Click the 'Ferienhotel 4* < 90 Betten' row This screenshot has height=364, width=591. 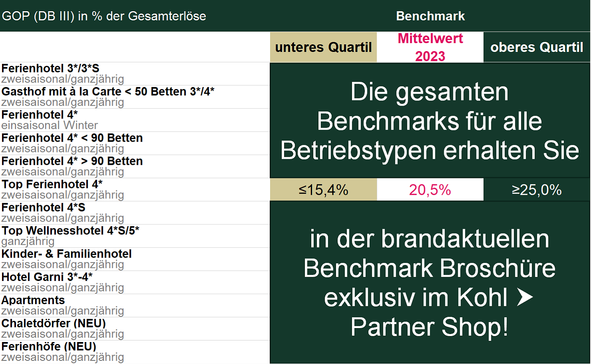[x=135, y=143]
